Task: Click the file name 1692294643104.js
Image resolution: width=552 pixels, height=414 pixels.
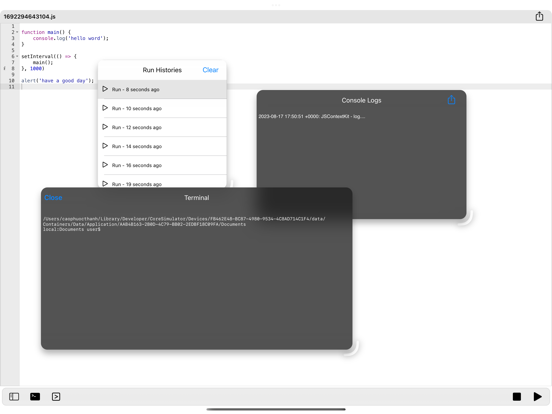Action: point(30,17)
